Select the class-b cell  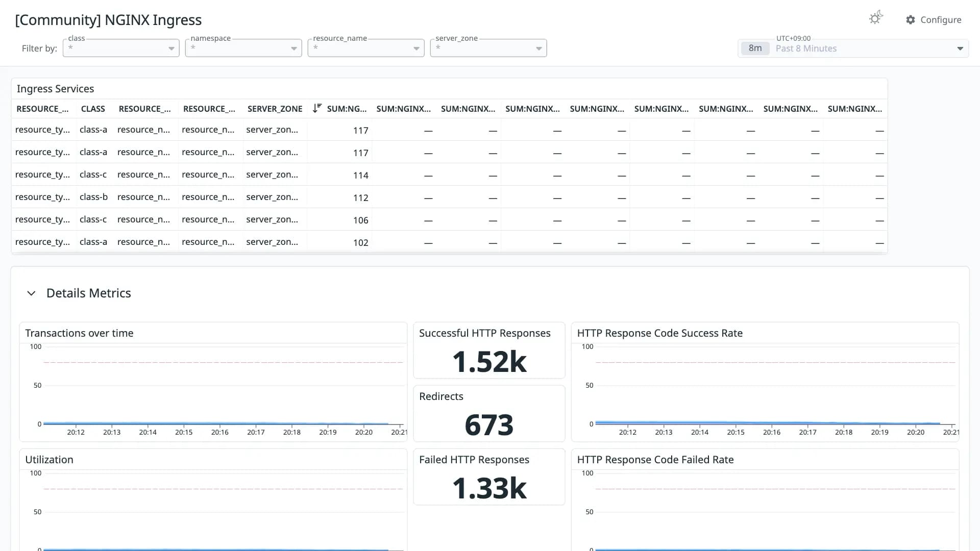[93, 197]
